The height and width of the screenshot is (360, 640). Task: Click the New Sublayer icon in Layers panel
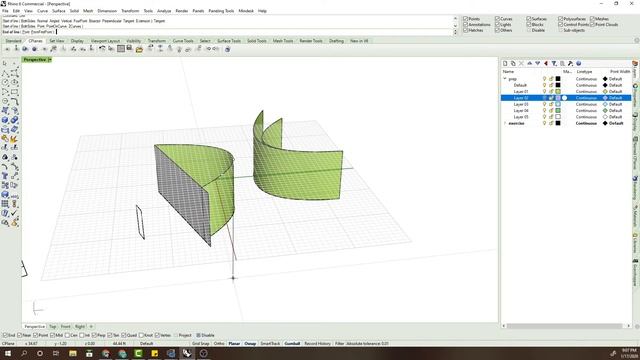point(513,64)
